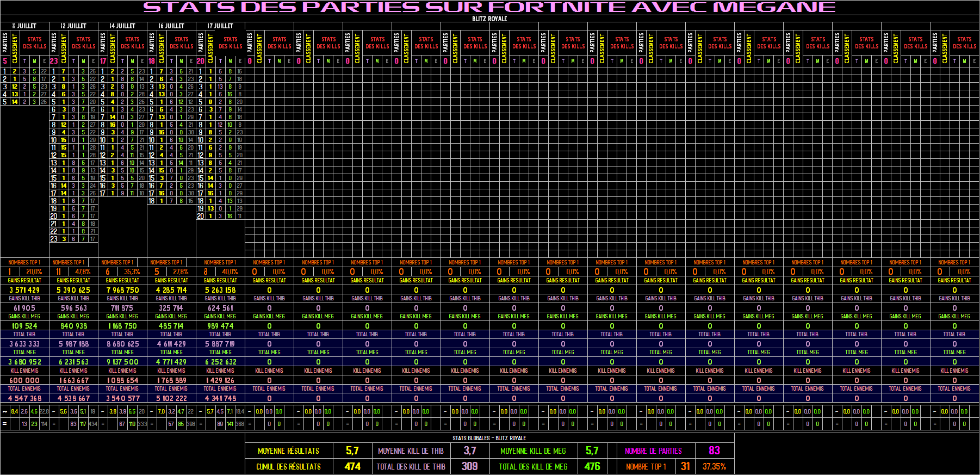Select the global top 1 percentage 37,35%
The image size is (980, 475).
click(714, 466)
